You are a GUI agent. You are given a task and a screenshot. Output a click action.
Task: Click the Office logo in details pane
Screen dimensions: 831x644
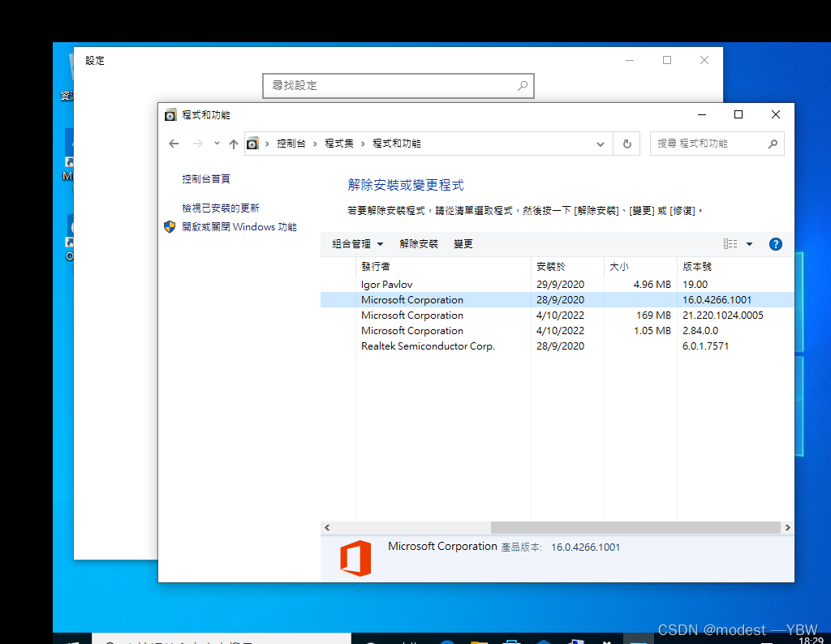click(x=355, y=558)
